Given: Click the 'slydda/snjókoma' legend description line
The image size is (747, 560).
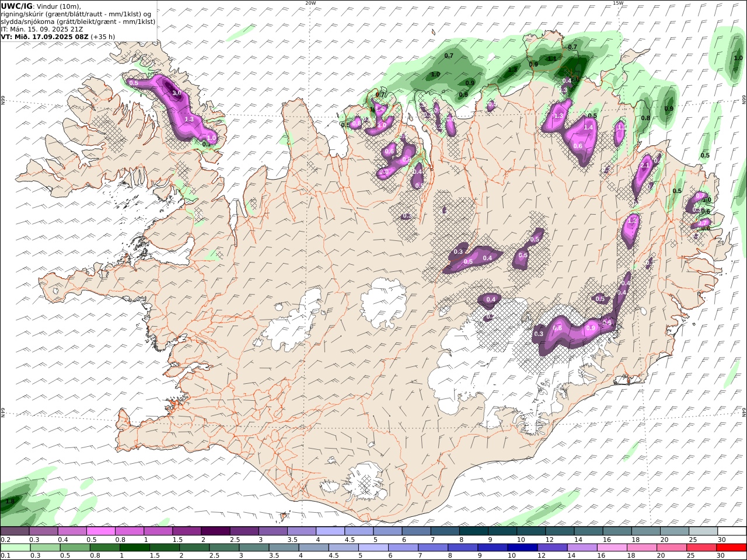Looking at the screenshot, I should 78,21.
